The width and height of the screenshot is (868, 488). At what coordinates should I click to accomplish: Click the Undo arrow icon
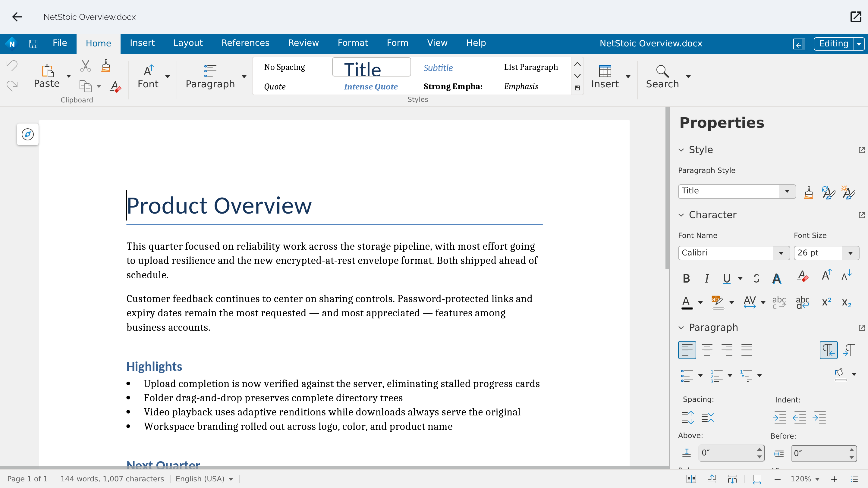12,66
